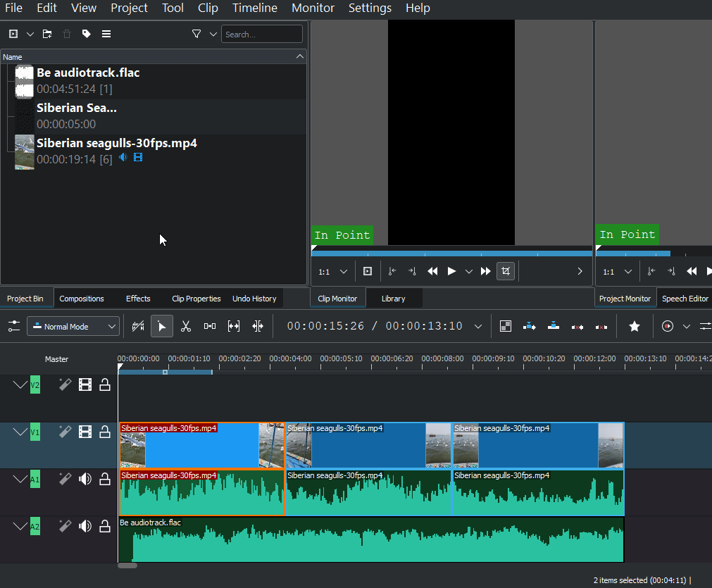Open the bin filter funnel icon

[196, 34]
